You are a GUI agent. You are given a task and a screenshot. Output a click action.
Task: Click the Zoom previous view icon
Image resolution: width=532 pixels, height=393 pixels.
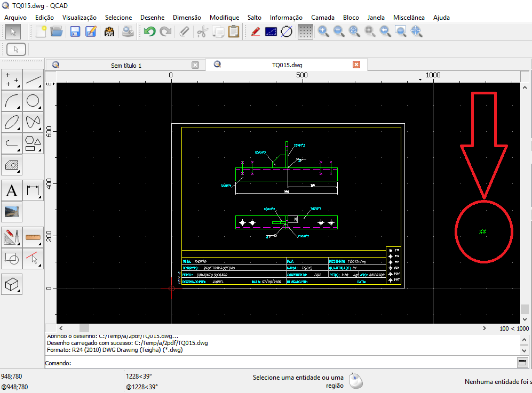pos(385,32)
